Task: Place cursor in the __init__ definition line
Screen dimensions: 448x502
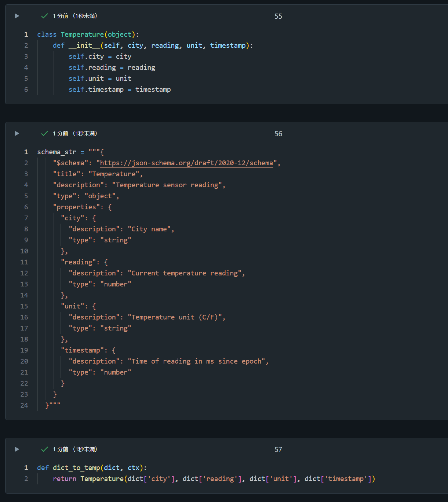Action: 153,46
